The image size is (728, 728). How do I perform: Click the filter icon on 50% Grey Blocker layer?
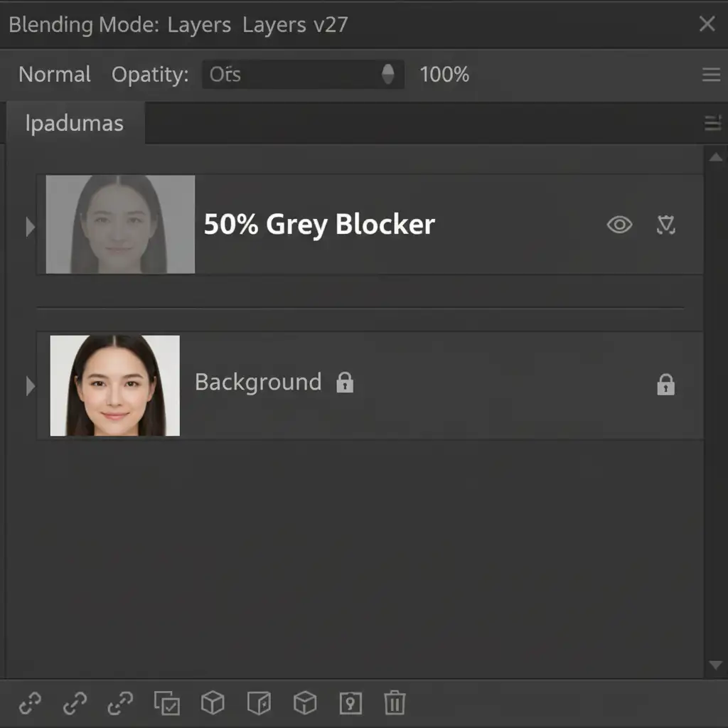[665, 225]
